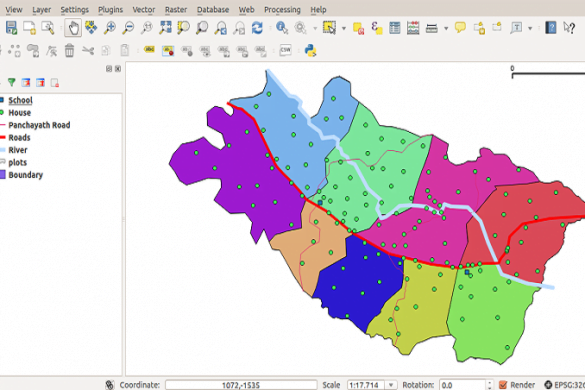
Task: Open the Attribute Table icon
Action: 395,28
